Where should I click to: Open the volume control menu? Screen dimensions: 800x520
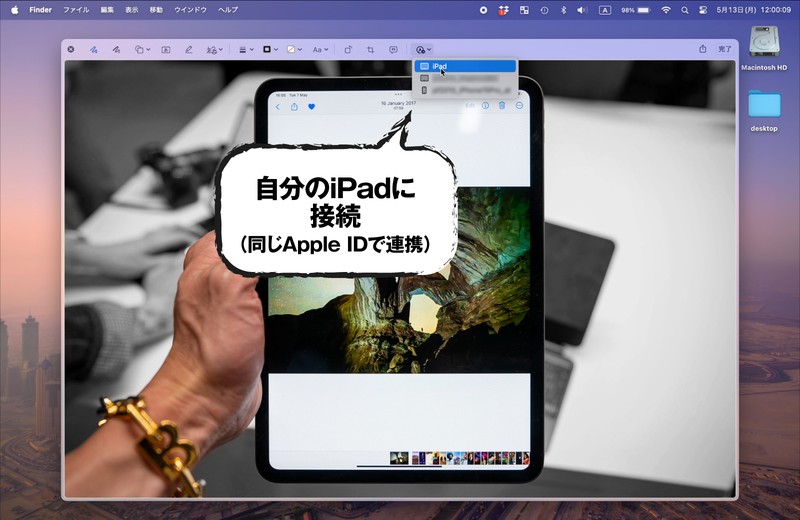point(582,10)
